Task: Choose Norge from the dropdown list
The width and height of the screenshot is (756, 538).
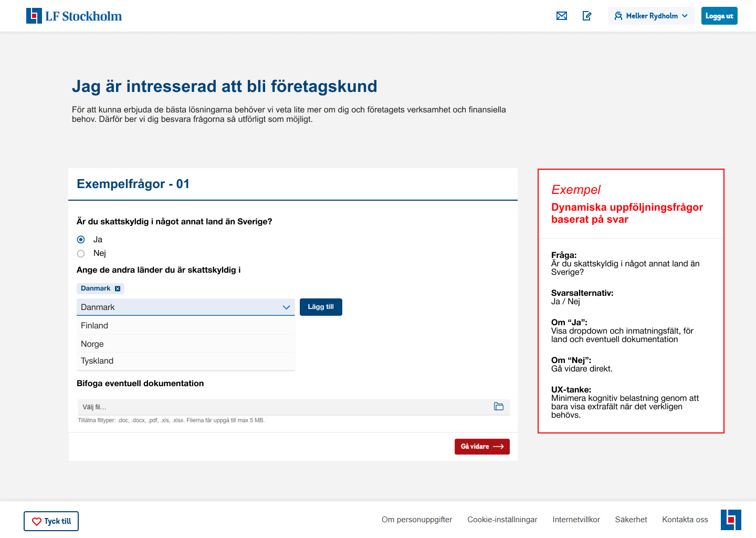Action: tap(186, 344)
